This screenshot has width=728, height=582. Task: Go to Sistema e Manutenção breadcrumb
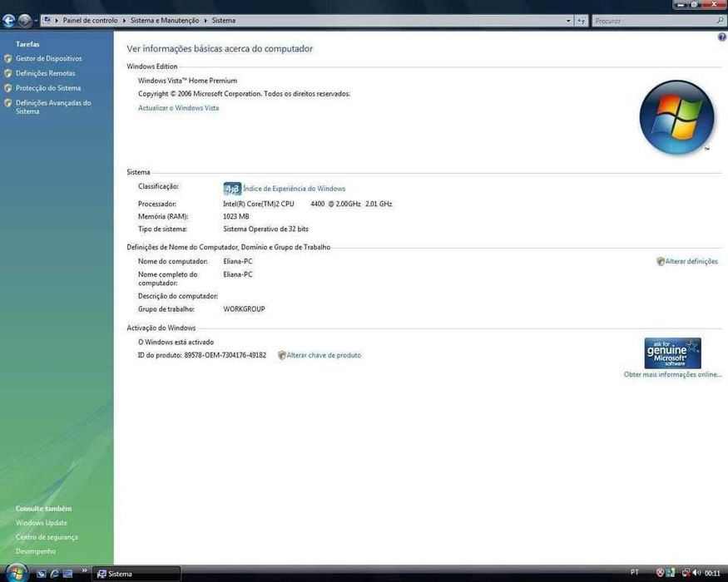pos(165,21)
